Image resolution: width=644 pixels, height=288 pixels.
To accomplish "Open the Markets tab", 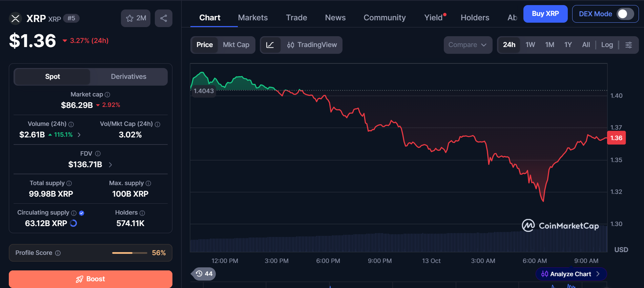I will point(253,18).
